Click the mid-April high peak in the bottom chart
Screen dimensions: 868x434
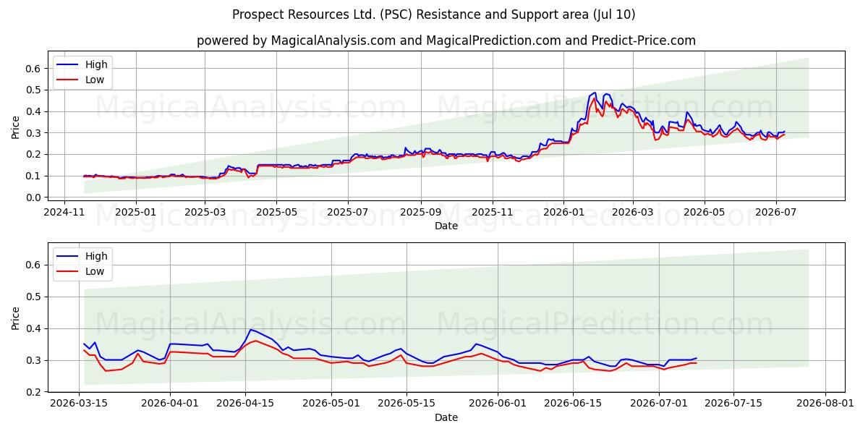pyautogui.click(x=250, y=330)
